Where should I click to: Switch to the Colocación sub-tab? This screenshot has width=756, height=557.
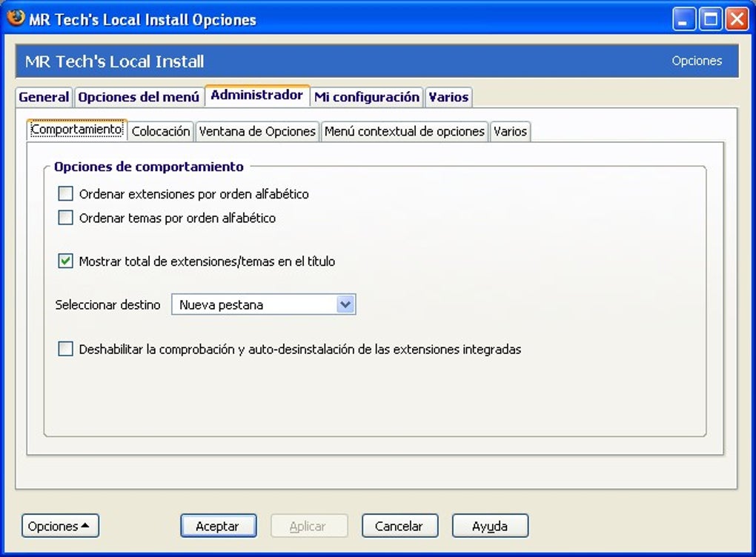pos(161,131)
